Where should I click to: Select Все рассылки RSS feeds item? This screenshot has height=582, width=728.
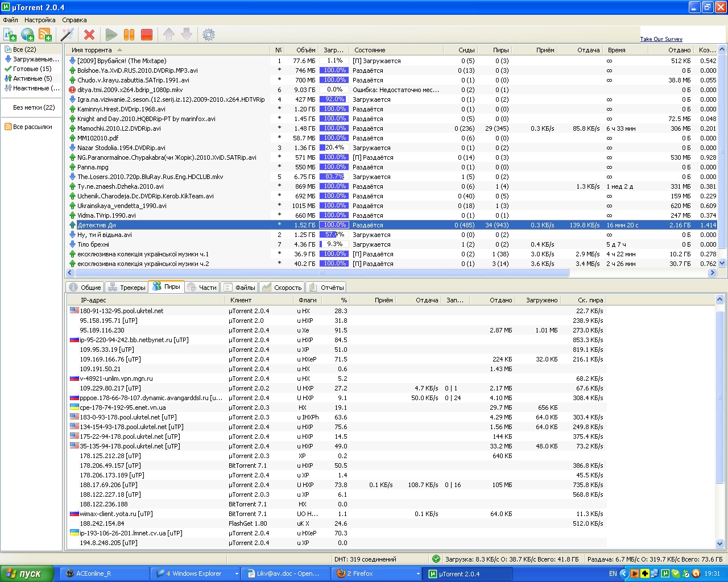click(28, 127)
